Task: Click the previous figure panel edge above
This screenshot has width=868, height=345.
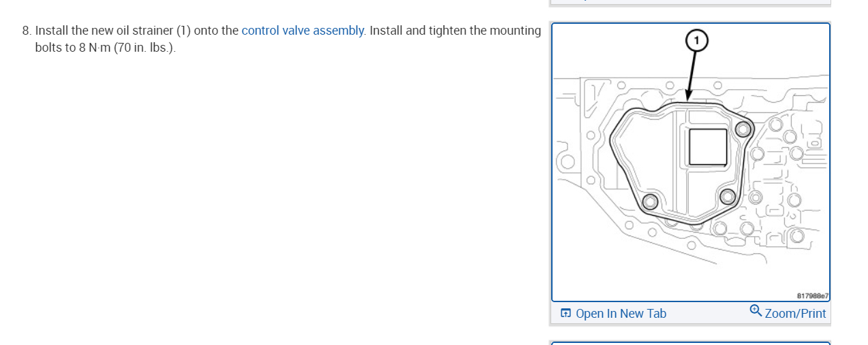Action: tap(690, 3)
